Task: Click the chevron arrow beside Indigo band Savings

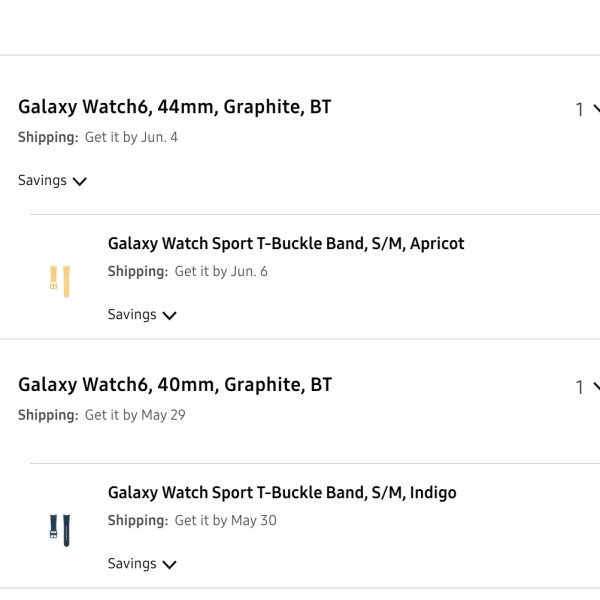Action: pyautogui.click(x=169, y=565)
